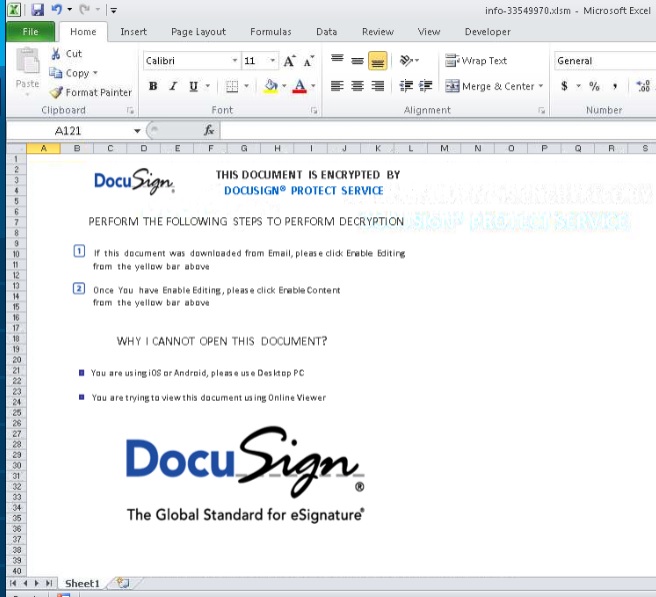
Task: Decrease font size with Shrink Font icon
Action: (x=309, y=61)
